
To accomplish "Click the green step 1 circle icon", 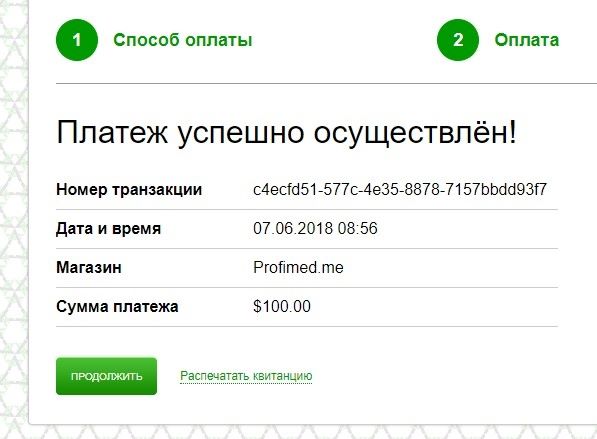I will click(x=77, y=40).
